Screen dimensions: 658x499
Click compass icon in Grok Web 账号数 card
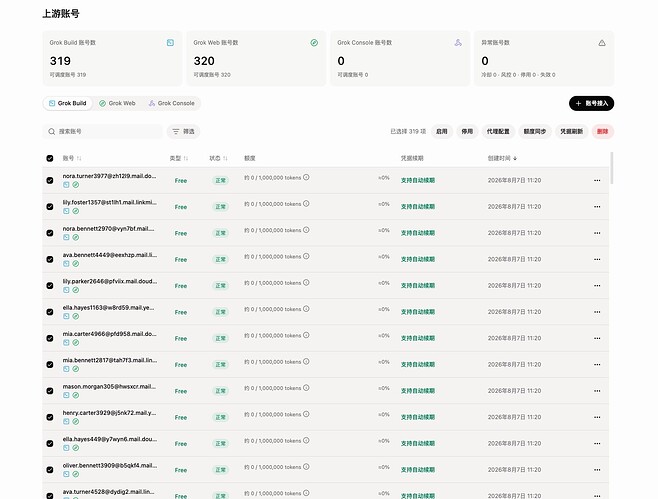[x=314, y=43]
